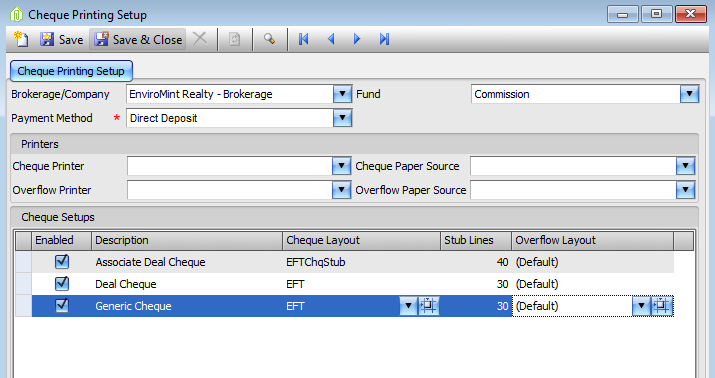Screen dimensions: 715x378
Task: Toggle the Deal Cheque enabled checkbox
Action: [62, 284]
